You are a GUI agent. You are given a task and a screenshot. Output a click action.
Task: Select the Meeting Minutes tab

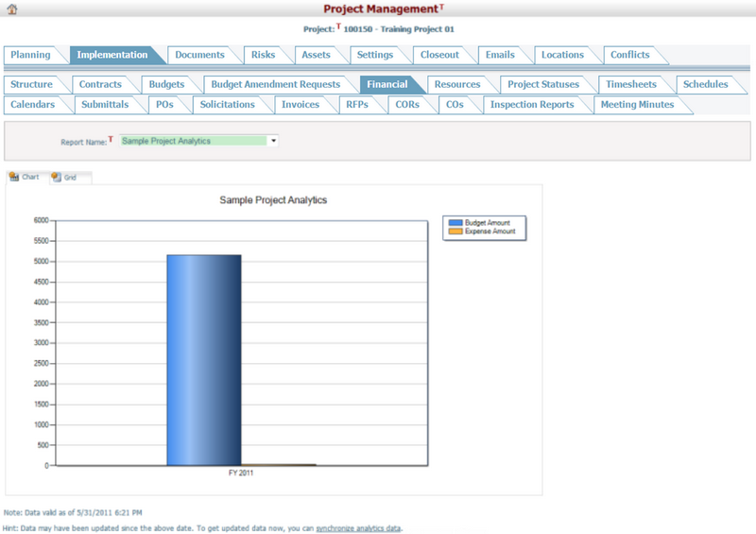pyautogui.click(x=637, y=104)
